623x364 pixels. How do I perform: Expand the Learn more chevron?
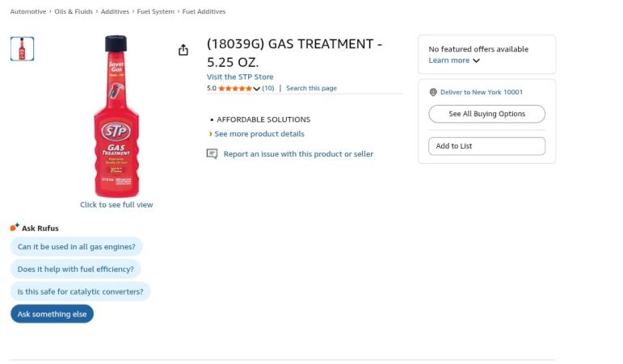click(477, 61)
